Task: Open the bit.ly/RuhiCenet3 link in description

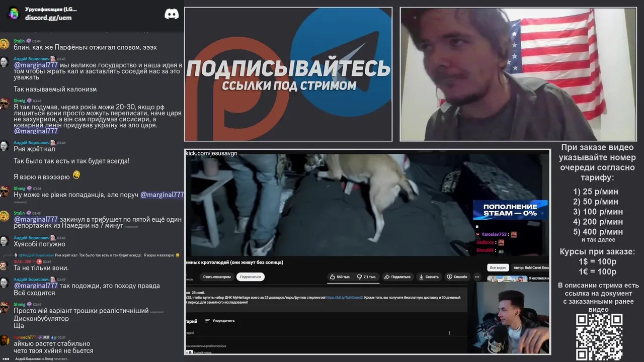Action: 344,298
